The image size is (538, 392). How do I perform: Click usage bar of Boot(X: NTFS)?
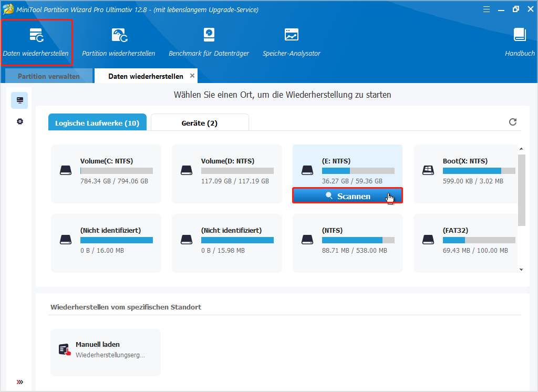(x=479, y=171)
